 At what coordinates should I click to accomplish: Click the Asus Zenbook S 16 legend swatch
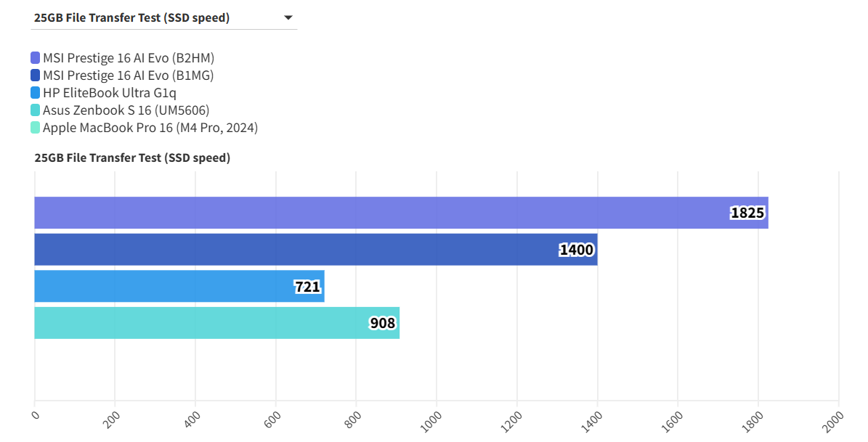tap(36, 110)
